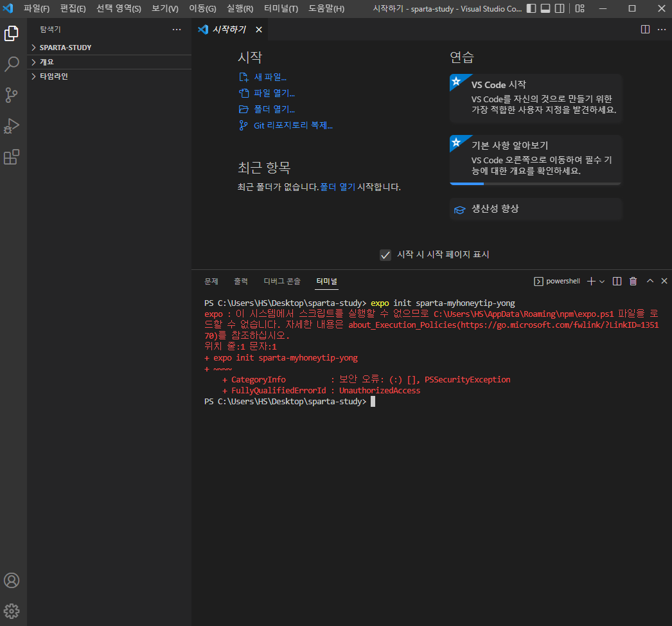The image size is (672, 626).
Task: Switch to the 문제 panel tab
Action: (211, 282)
